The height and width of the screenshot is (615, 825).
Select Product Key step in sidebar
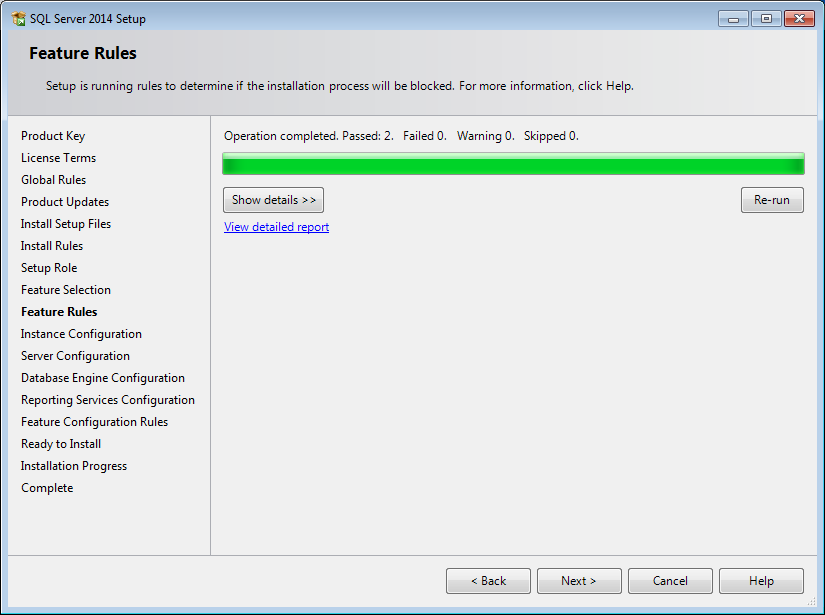53,136
